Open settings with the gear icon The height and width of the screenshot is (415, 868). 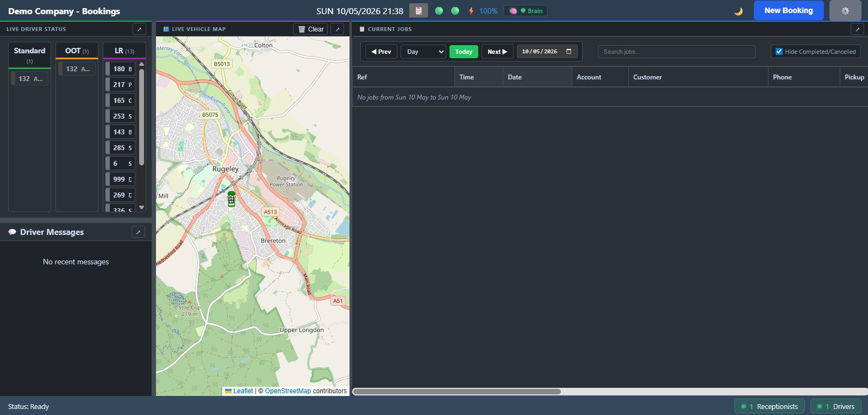[x=845, y=10]
